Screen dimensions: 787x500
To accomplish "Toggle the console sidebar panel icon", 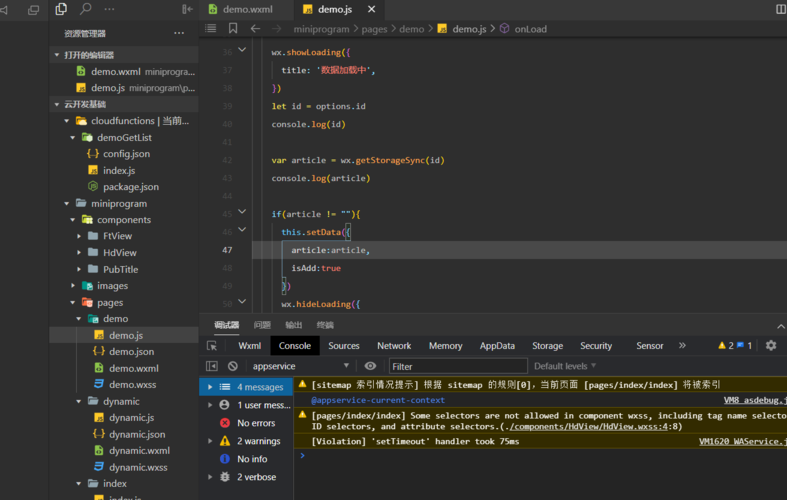I will click(212, 366).
